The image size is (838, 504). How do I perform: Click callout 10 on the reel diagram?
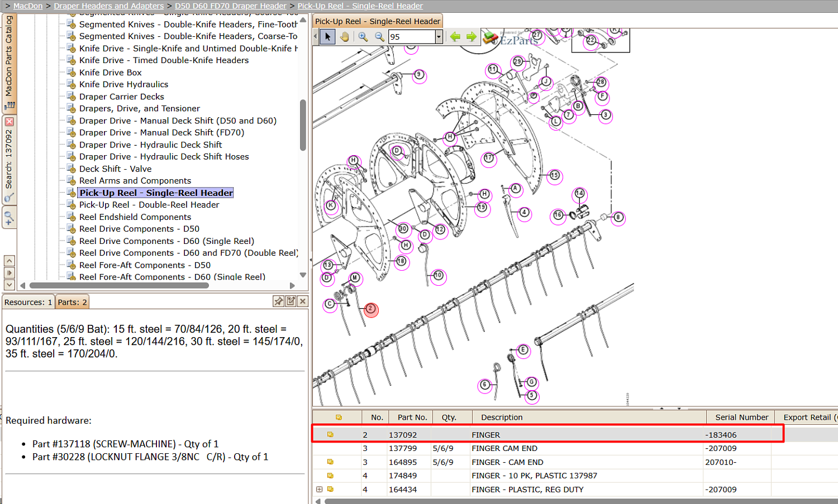click(439, 276)
